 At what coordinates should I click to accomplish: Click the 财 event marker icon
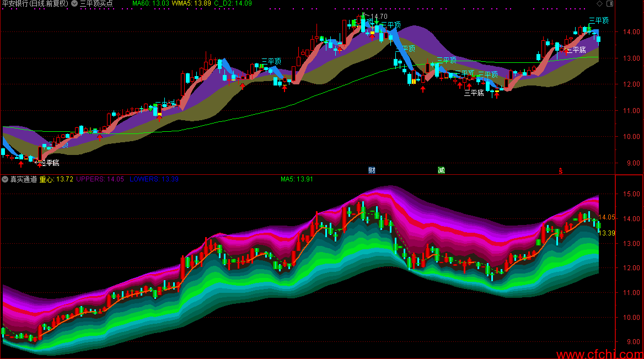coord(372,170)
